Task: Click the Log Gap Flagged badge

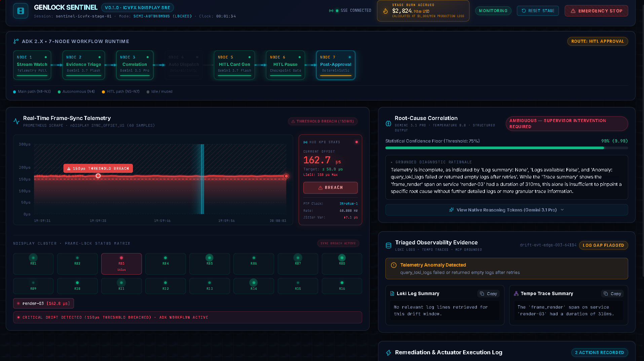Action: (x=603, y=245)
